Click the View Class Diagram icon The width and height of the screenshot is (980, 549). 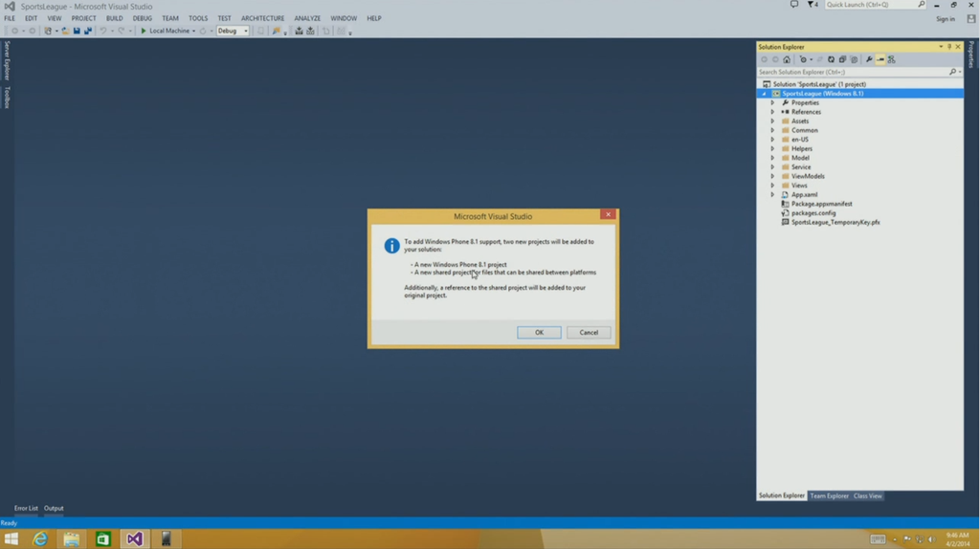click(x=891, y=59)
